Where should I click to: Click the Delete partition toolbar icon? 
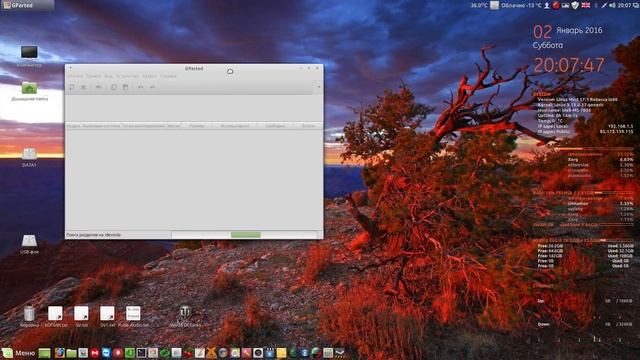[83, 87]
